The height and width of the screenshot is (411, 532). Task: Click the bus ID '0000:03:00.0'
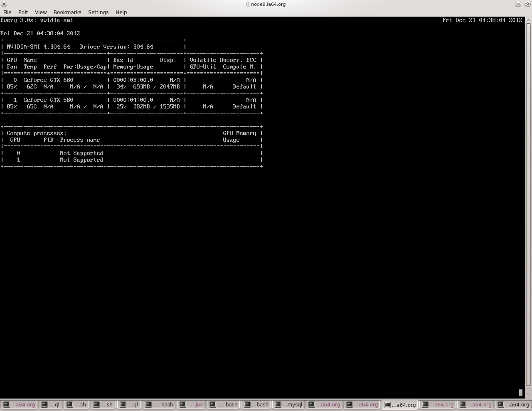pyautogui.click(x=133, y=80)
